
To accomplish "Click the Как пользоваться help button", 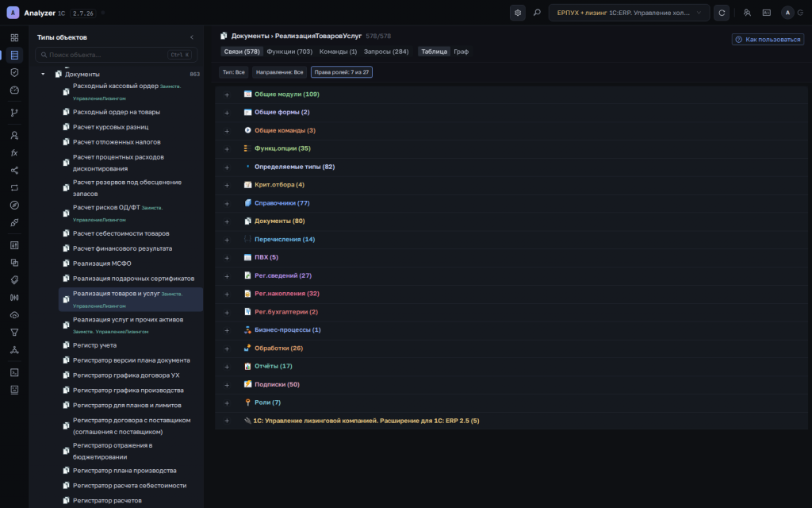I will pyautogui.click(x=768, y=40).
